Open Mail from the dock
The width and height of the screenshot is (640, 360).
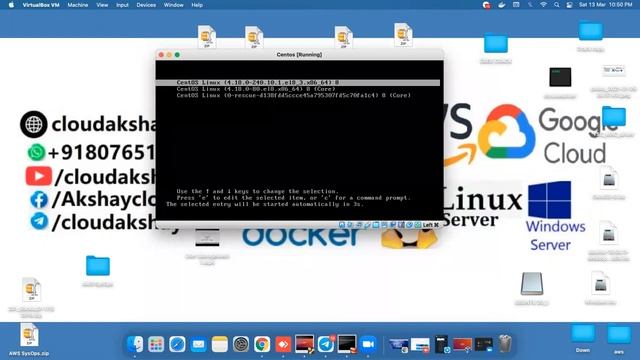click(x=198, y=344)
